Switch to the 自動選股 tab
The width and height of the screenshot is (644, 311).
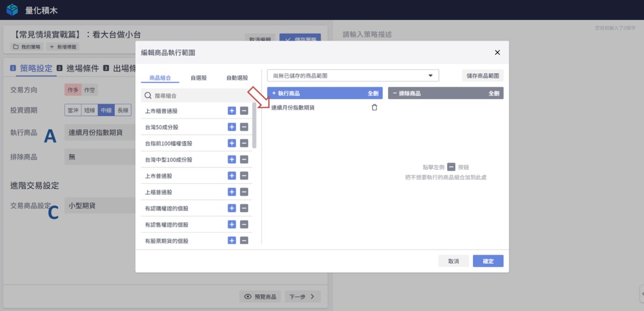pos(236,78)
